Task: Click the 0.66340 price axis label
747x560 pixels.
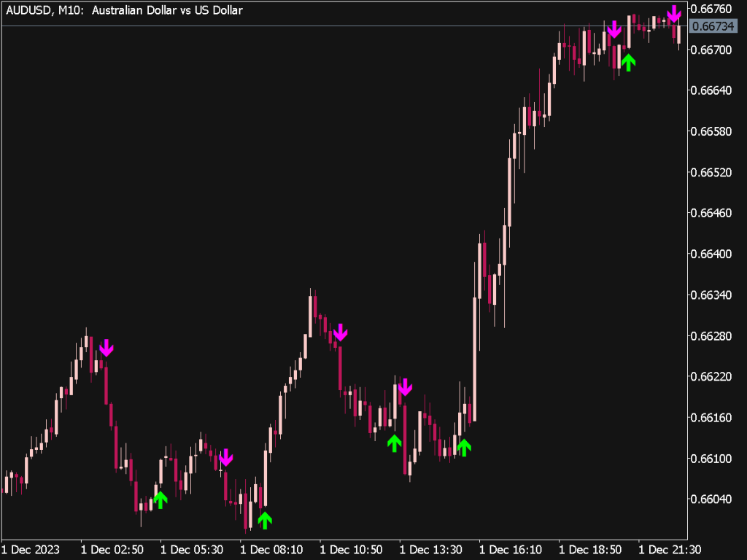Action: 711,295
